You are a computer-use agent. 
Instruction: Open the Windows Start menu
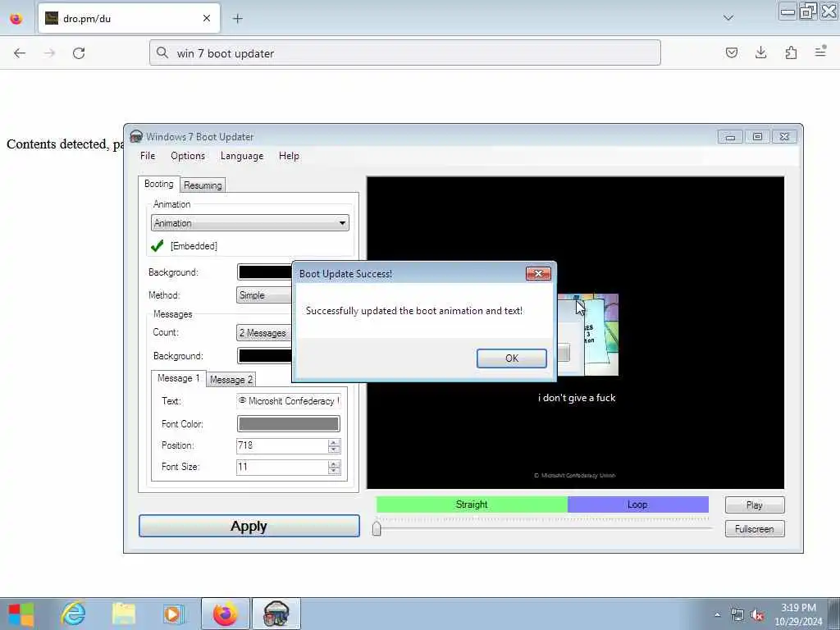click(21, 614)
